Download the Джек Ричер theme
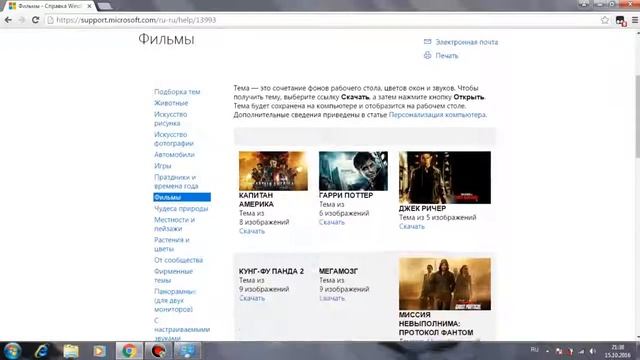Image resolution: width=640 pixels, height=360 pixels. tap(412, 226)
